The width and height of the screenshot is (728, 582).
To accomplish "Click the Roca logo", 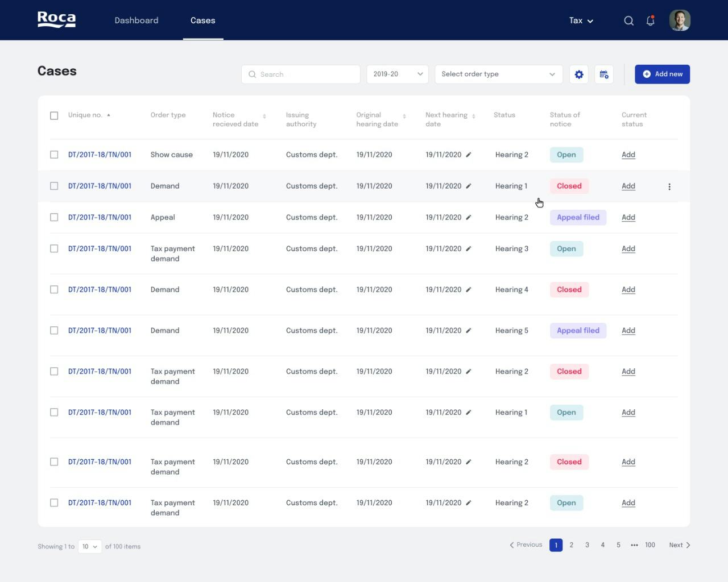I will 56,19.
